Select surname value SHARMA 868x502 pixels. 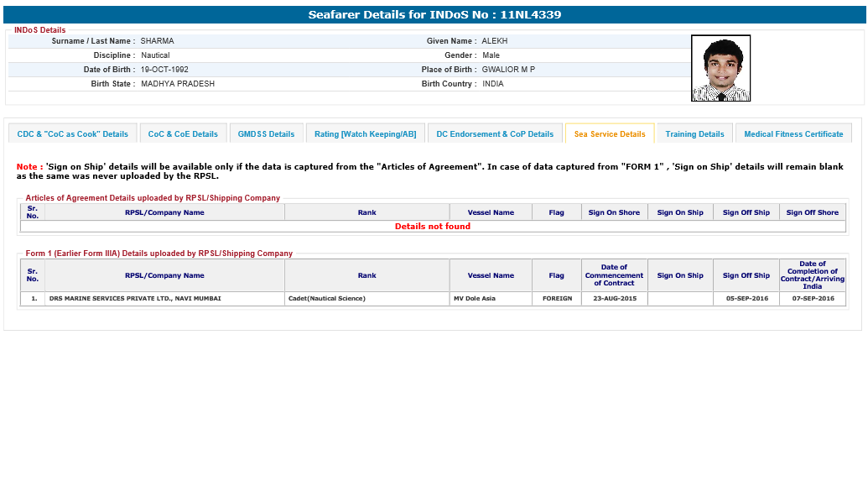click(x=157, y=41)
